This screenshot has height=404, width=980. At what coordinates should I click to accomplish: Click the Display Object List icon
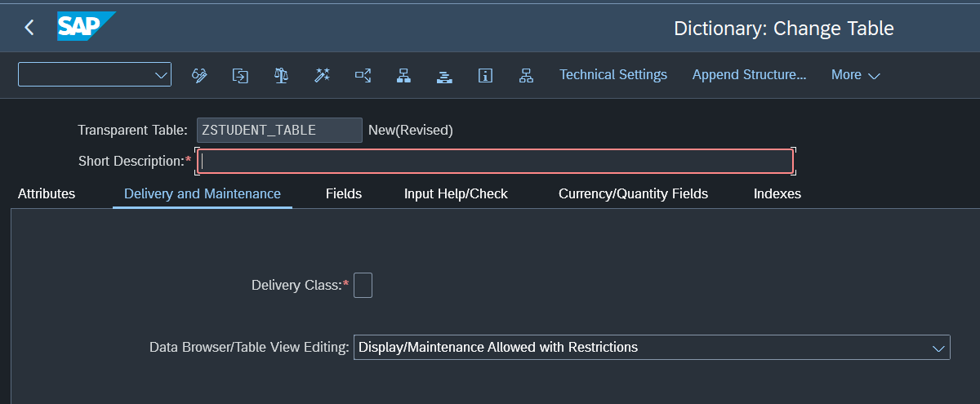coord(403,75)
